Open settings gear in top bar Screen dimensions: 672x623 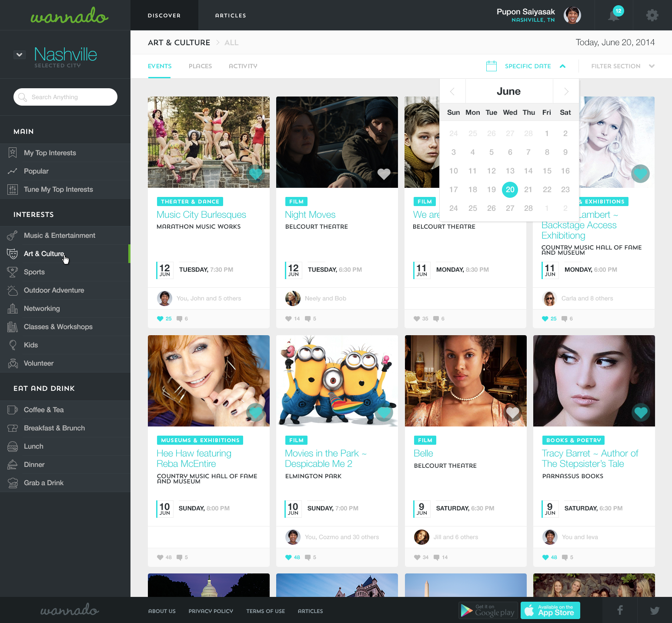click(x=652, y=15)
